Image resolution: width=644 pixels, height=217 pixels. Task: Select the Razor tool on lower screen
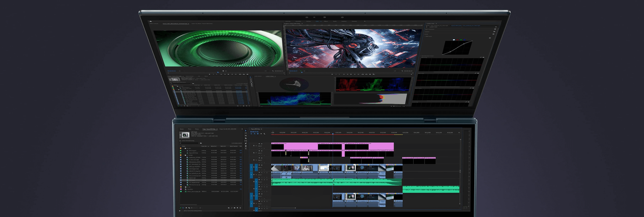246,139
